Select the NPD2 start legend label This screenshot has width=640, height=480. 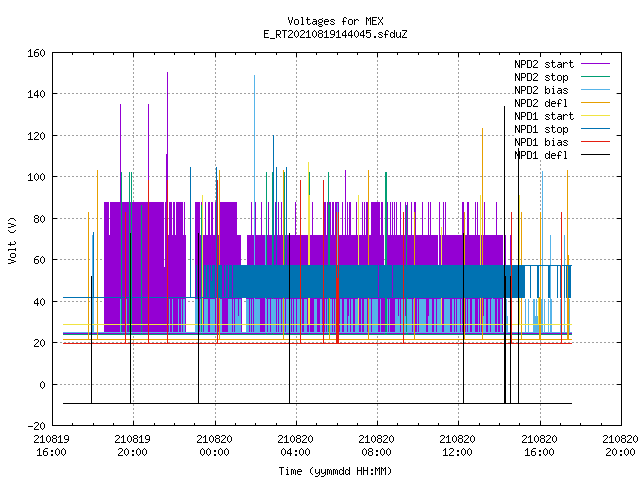(x=544, y=64)
